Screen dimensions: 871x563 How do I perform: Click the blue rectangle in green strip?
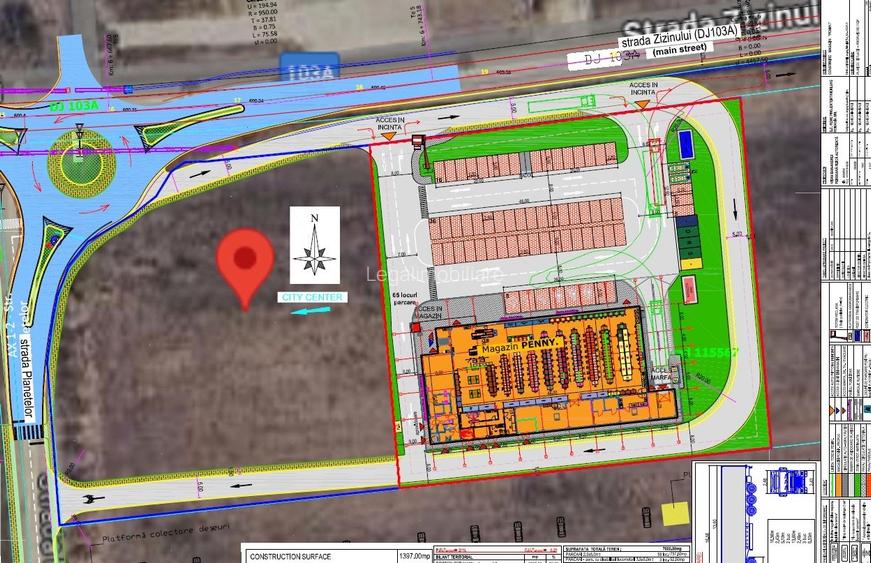click(685, 144)
